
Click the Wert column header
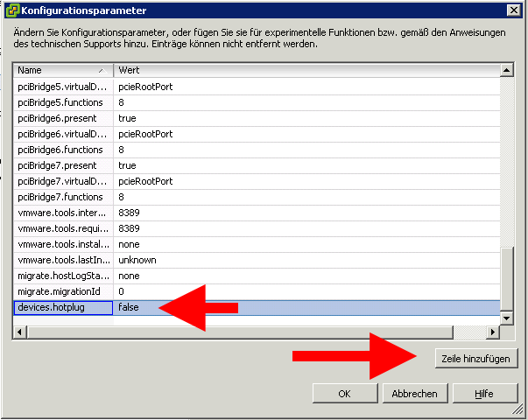(306, 70)
